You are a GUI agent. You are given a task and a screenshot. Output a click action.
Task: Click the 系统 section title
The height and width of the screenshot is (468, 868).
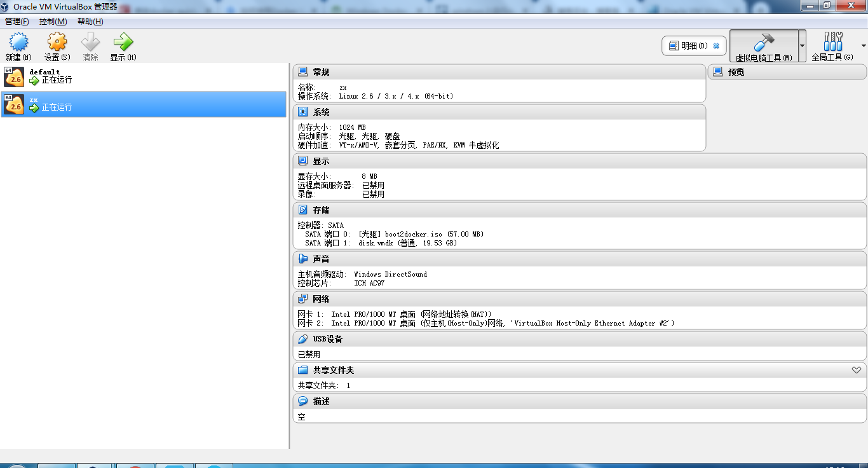coord(321,112)
